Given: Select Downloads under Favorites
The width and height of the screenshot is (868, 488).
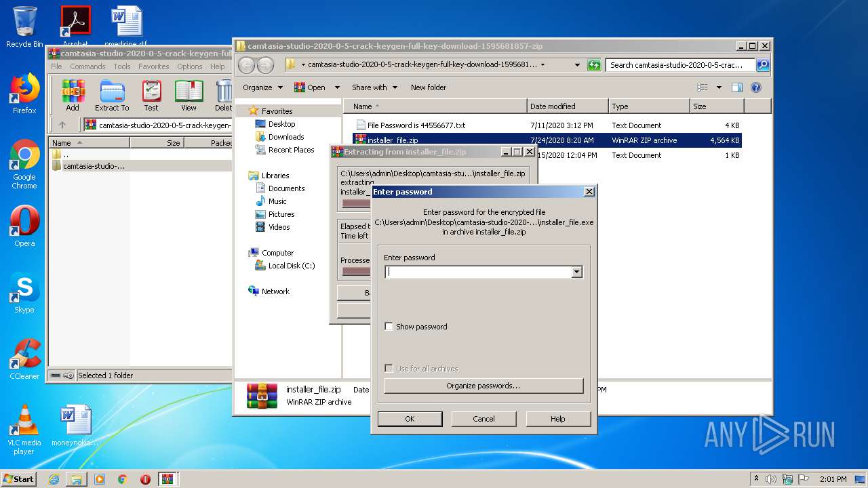Looking at the screenshot, I should pos(285,137).
